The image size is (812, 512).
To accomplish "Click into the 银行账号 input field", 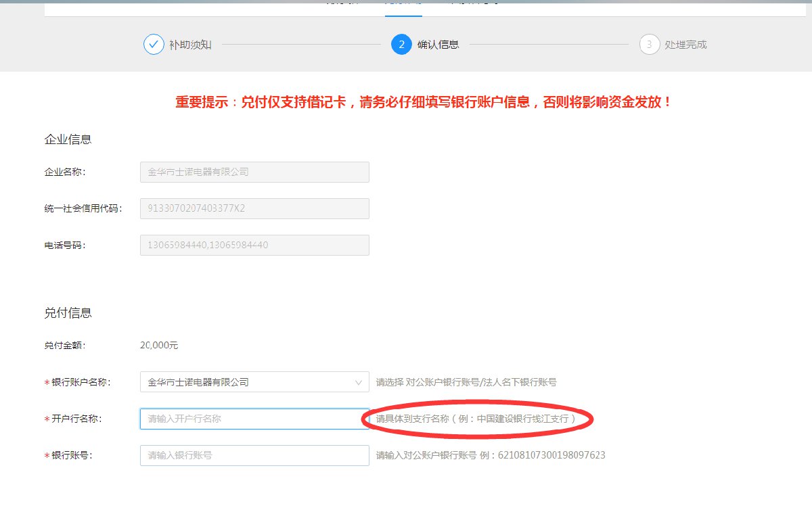I will [x=254, y=455].
